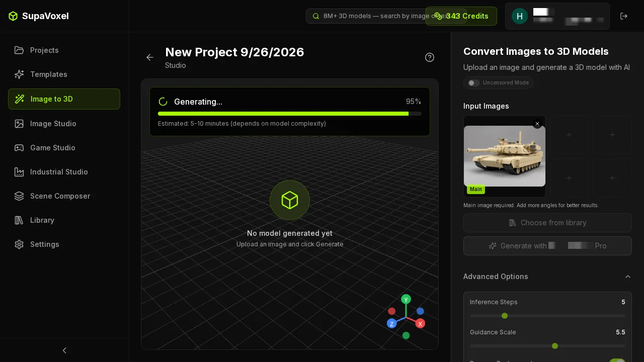Click the tank input image thumbnail
Image resolution: width=644 pixels, height=362 pixels.
click(505, 156)
